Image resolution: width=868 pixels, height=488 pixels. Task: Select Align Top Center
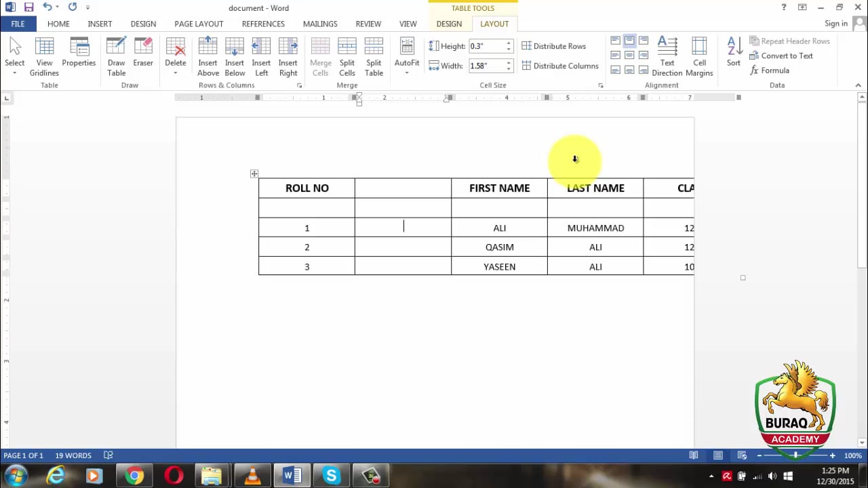click(x=629, y=41)
